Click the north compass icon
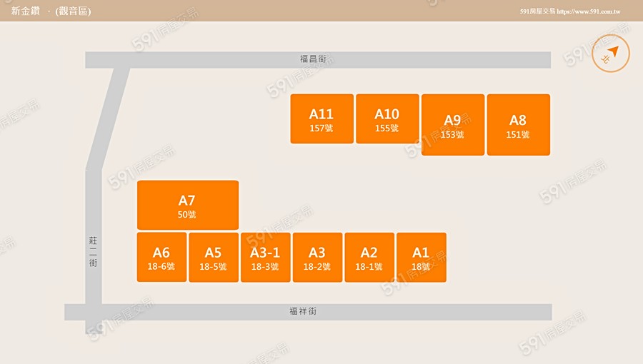 pyautogui.click(x=611, y=54)
